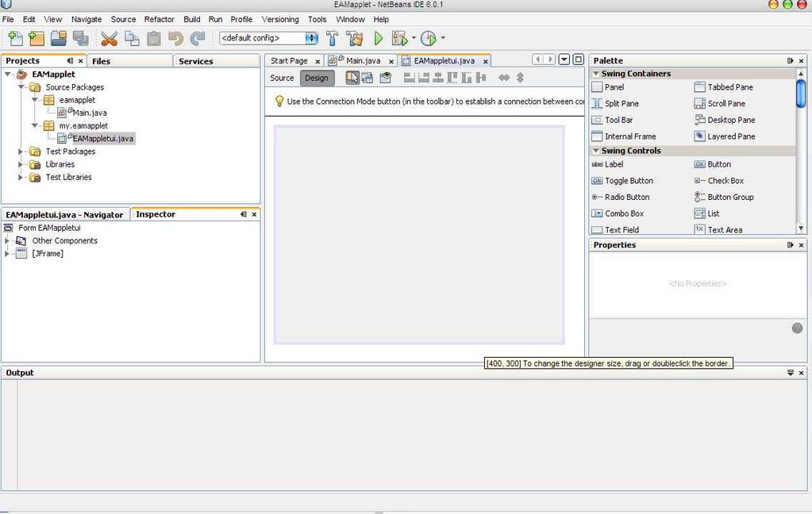The width and height of the screenshot is (812, 514).
Task: Open the document list dropdown button
Action: (564, 59)
